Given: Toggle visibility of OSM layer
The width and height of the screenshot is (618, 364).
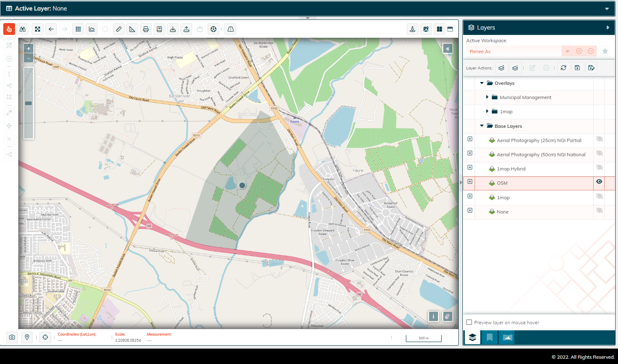Looking at the screenshot, I should [x=599, y=182].
